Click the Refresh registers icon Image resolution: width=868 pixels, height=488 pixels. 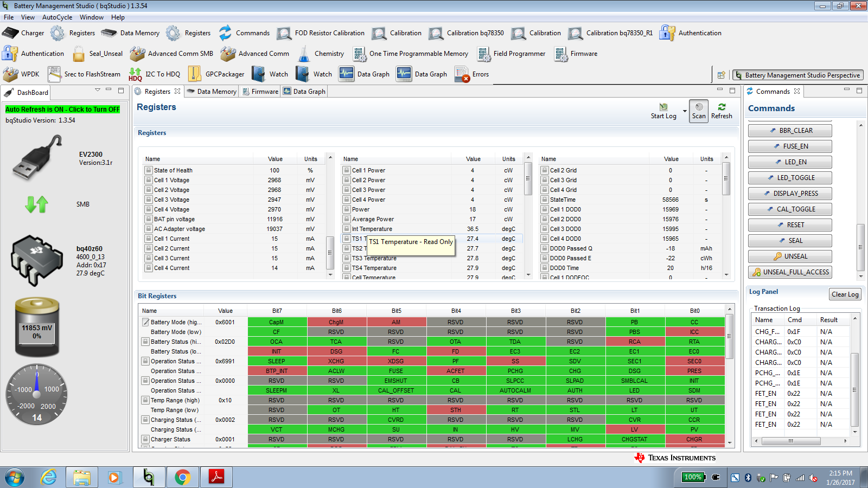coord(722,107)
